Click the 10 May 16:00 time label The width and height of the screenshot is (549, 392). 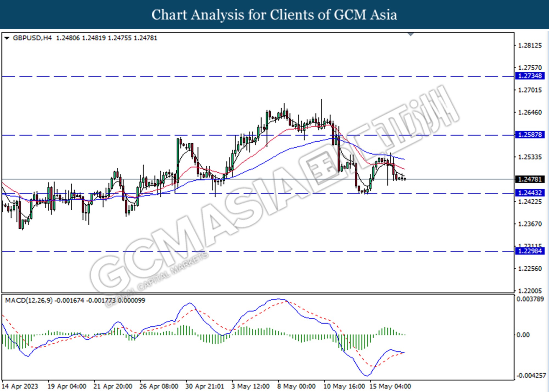coord(344,387)
